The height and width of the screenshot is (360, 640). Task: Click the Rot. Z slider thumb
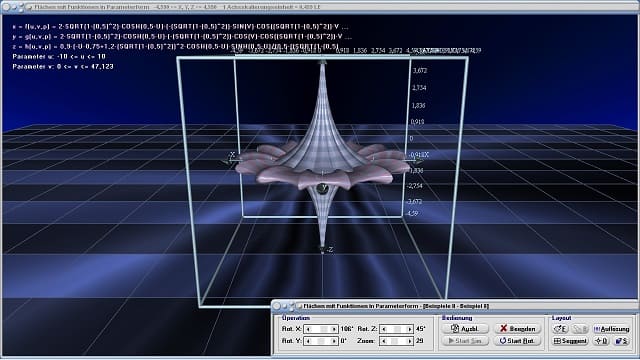[x=397, y=329]
